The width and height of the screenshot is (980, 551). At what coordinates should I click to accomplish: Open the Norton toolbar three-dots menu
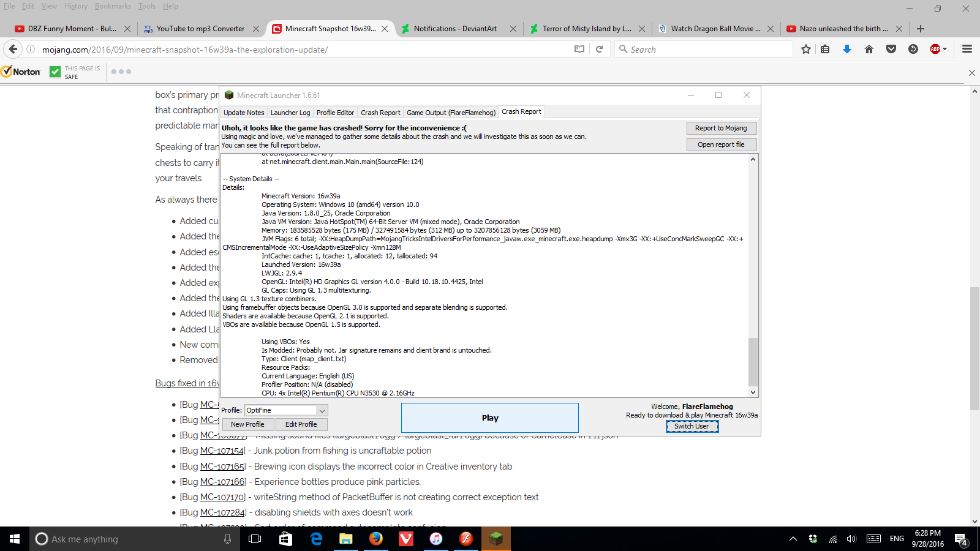(x=121, y=72)
